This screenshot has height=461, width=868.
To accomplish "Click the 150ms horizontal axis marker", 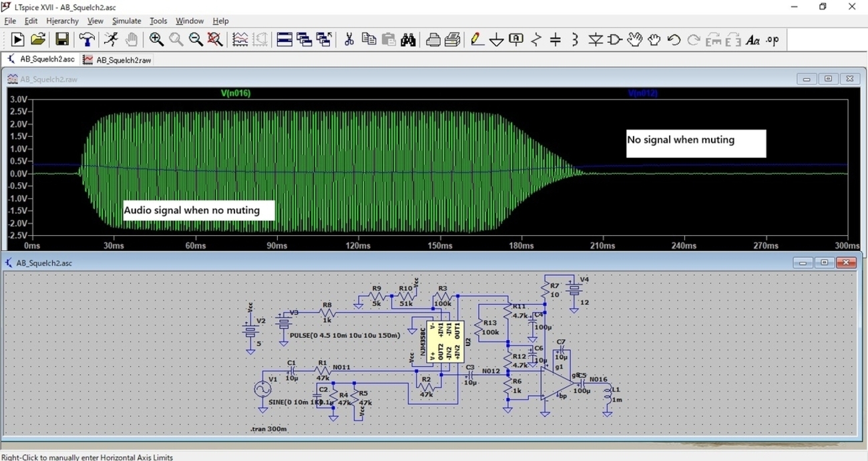I will [x=440, y=246].
